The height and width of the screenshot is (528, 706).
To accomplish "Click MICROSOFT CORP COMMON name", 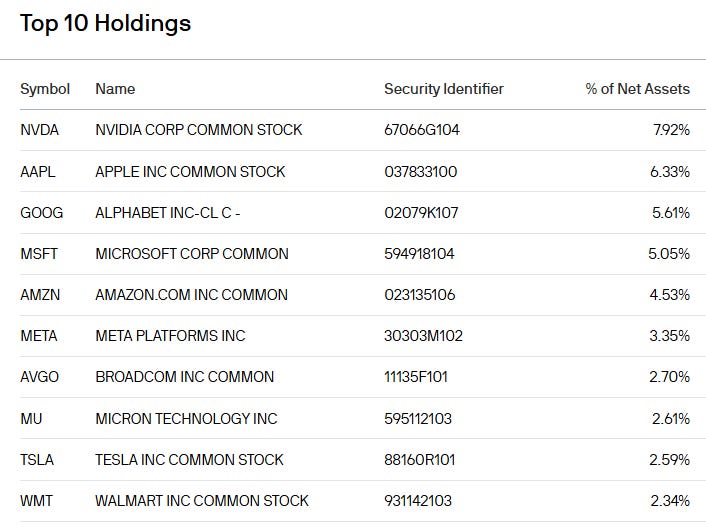I will click(x=191, y=254).
